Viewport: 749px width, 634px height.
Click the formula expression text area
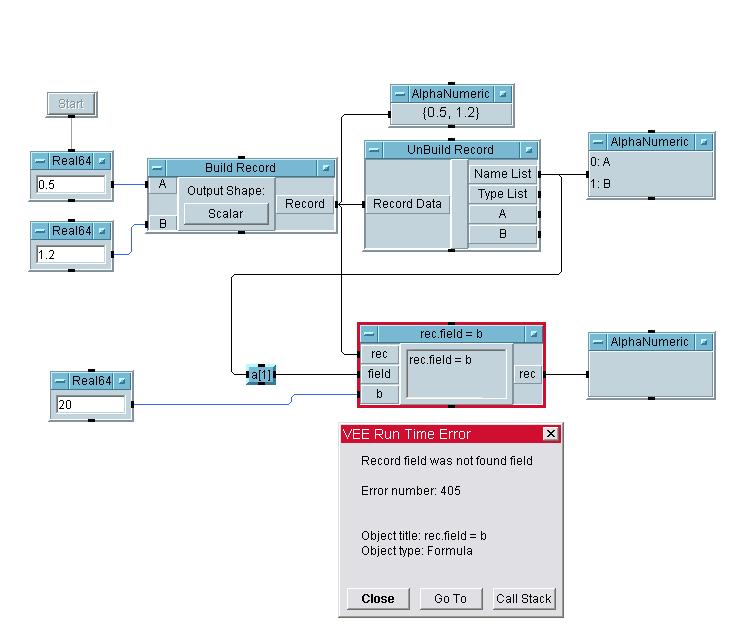[x=456, y=372]
